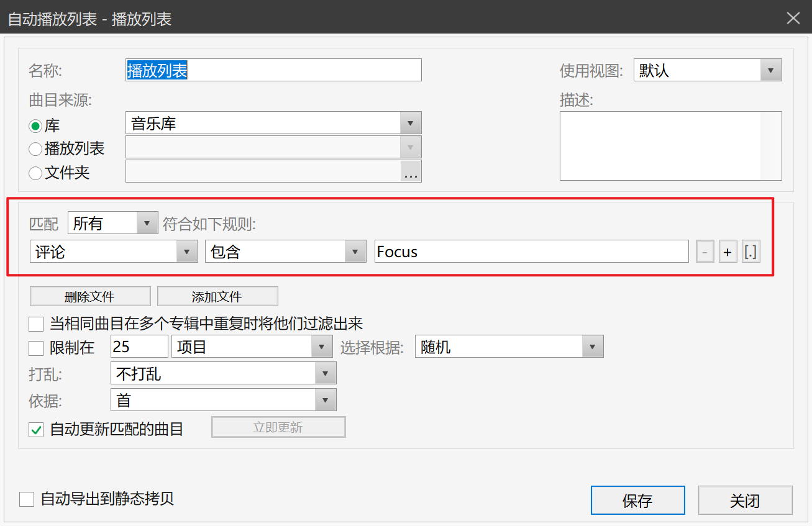The width and height of the screenshot is (812, 526).
Task: Select the 库 radio button
Action: coord(36,126)
